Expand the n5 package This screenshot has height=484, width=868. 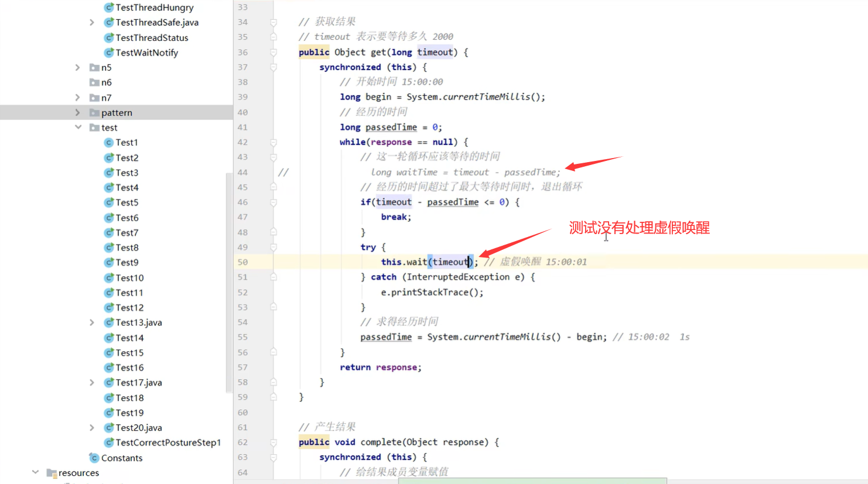(78, 67)
